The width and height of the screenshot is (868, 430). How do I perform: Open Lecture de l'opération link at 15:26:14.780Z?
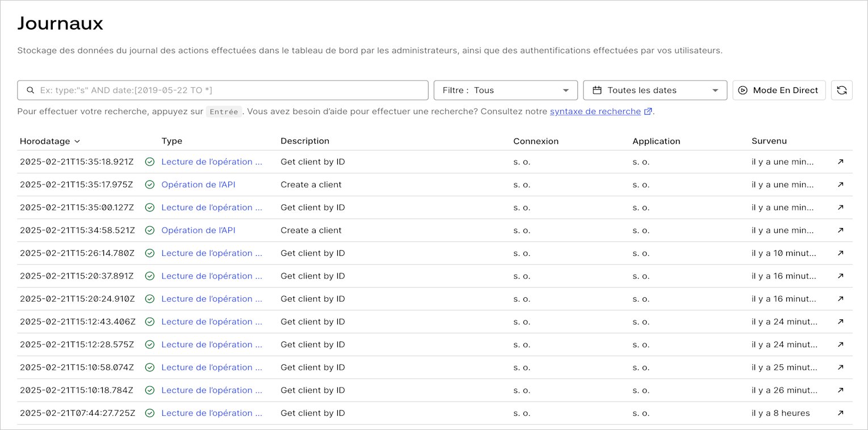tap(212, 253)
